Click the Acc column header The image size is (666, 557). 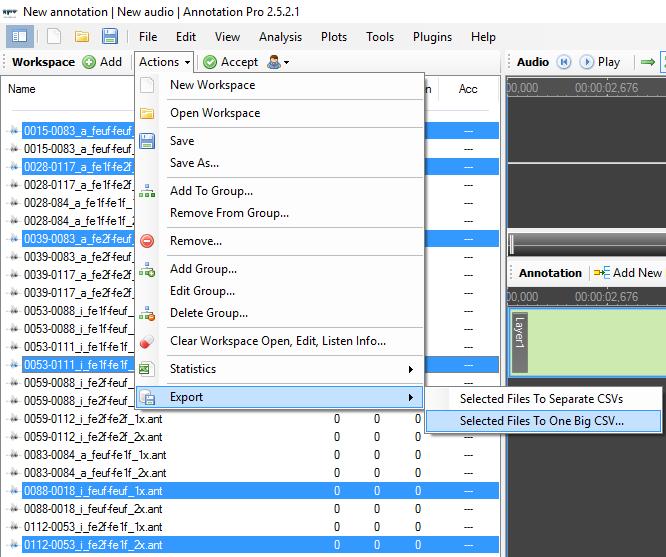(468, 89)
